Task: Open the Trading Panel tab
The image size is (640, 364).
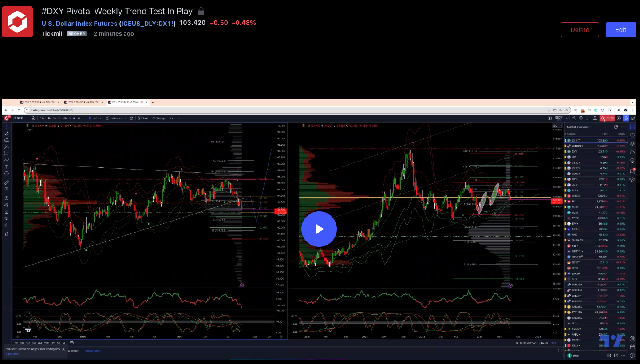Action: [x=92, y=351]
